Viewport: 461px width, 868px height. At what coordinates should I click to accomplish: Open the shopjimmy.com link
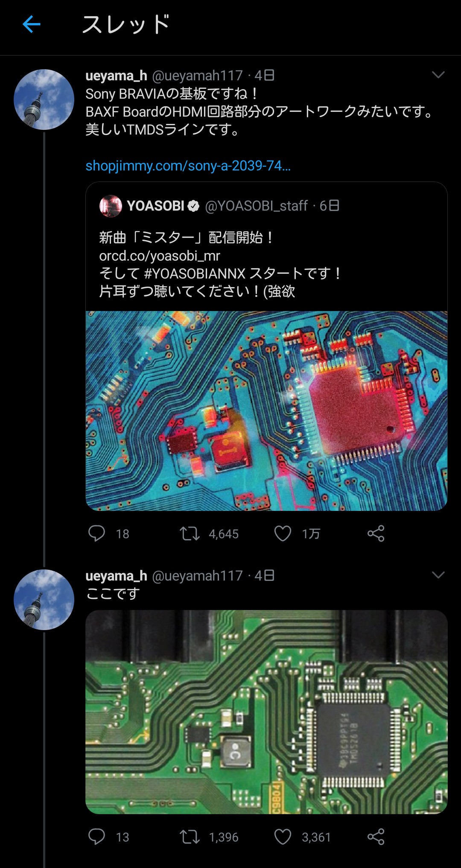pos(188,165)
